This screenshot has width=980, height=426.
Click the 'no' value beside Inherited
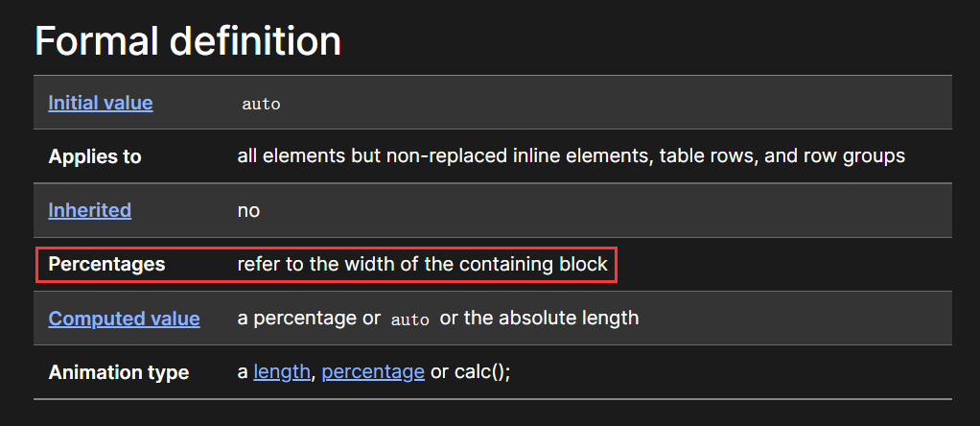click(x=248, y=210)
